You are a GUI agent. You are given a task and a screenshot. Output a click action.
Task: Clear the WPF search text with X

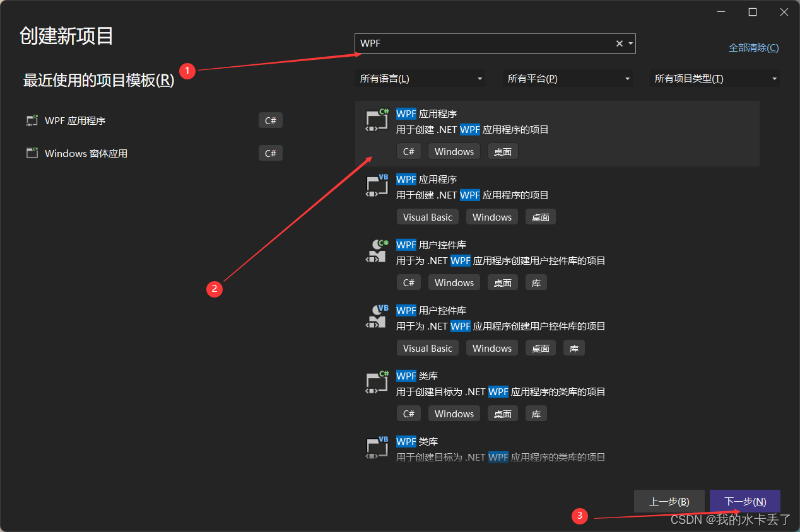click(x=619, y=43)
